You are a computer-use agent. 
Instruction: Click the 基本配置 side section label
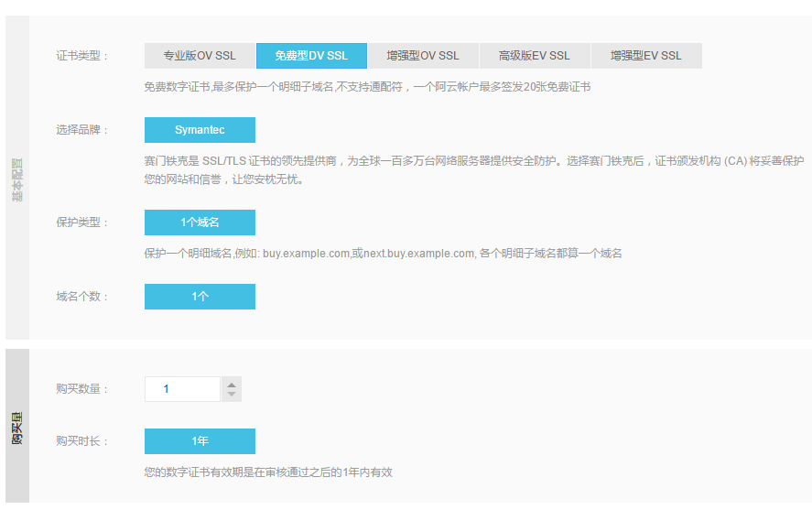coord(17,179)
